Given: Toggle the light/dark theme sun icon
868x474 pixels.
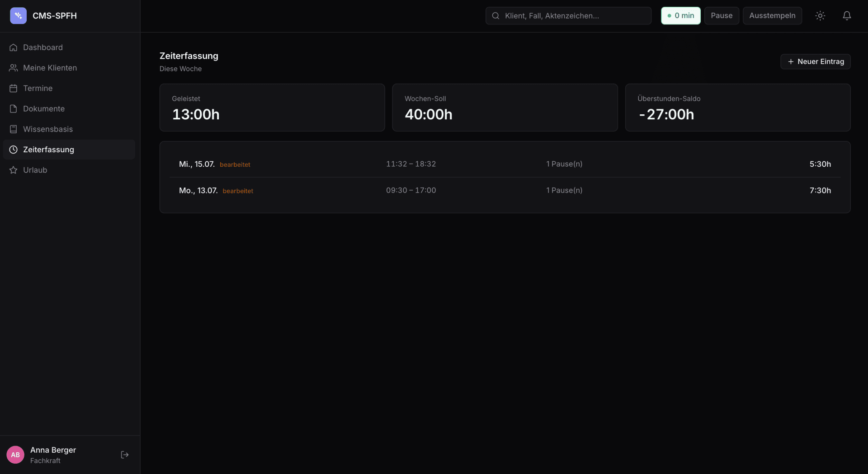Looking at the screenshot, I should [x=820, y=16].
